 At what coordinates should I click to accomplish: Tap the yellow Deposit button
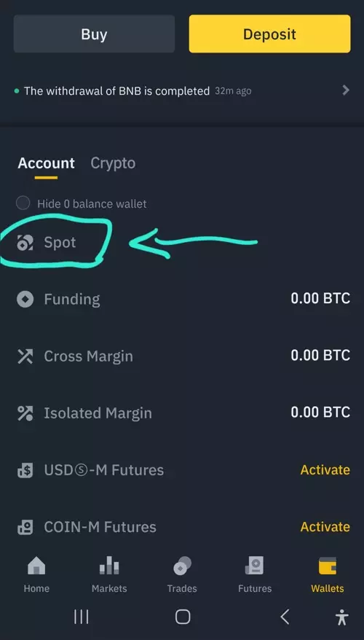tap(269, 34)
